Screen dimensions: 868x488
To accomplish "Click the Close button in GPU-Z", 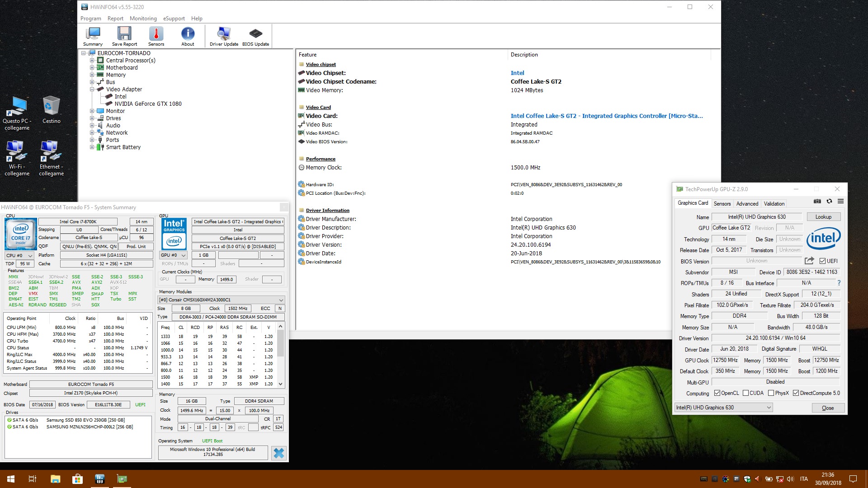I will tap(827, 408).
